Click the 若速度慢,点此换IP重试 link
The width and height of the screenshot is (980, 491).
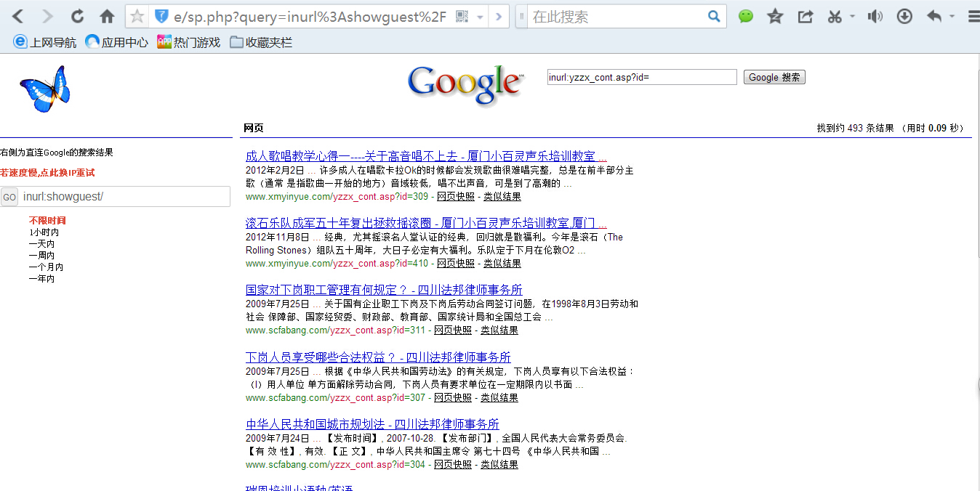pyautogui.click(x=47, y=173)
